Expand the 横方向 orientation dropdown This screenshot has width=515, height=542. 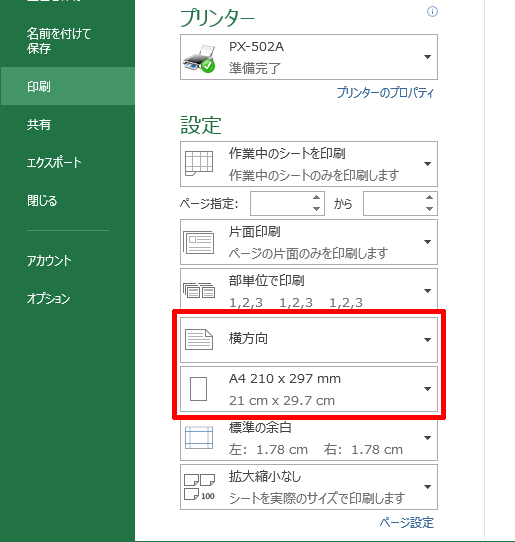(428, 340)
